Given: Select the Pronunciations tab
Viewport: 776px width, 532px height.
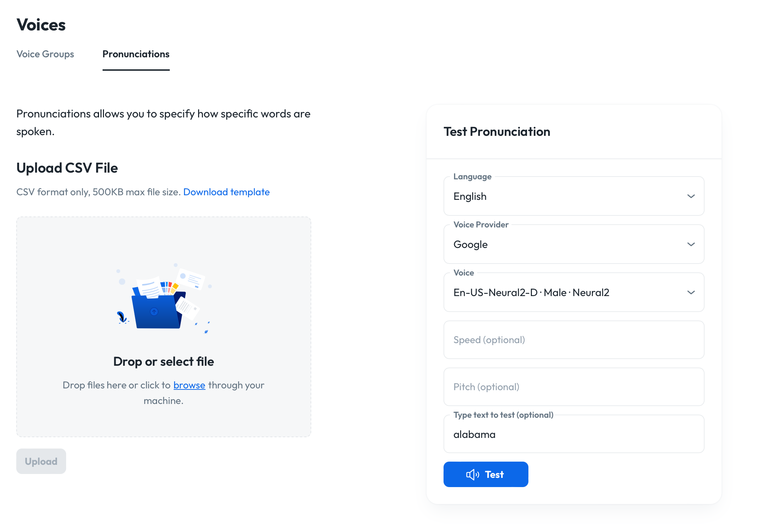Looking at the screenshot, I should 136,54.
